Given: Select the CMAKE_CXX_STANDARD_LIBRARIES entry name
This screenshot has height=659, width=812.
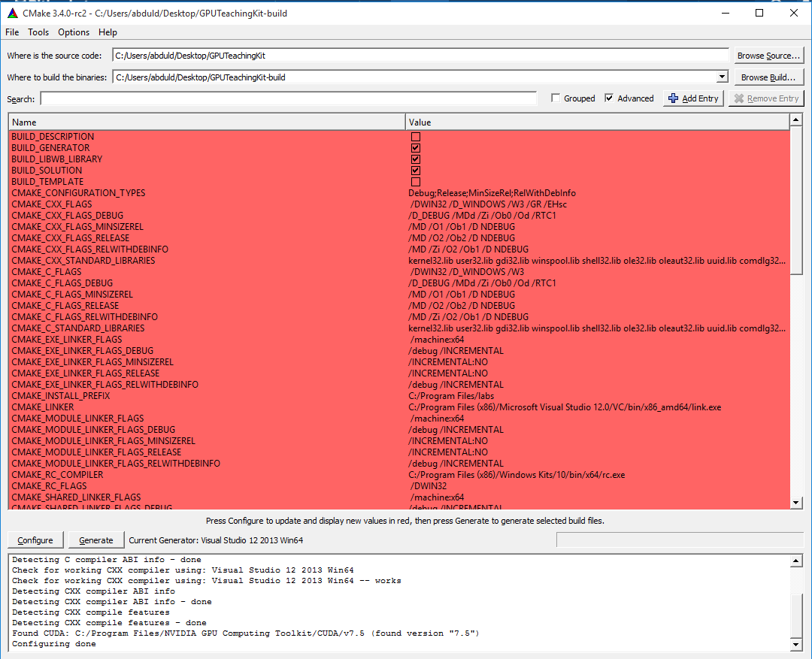Looking at the screenshot, I should click(83, 261).
